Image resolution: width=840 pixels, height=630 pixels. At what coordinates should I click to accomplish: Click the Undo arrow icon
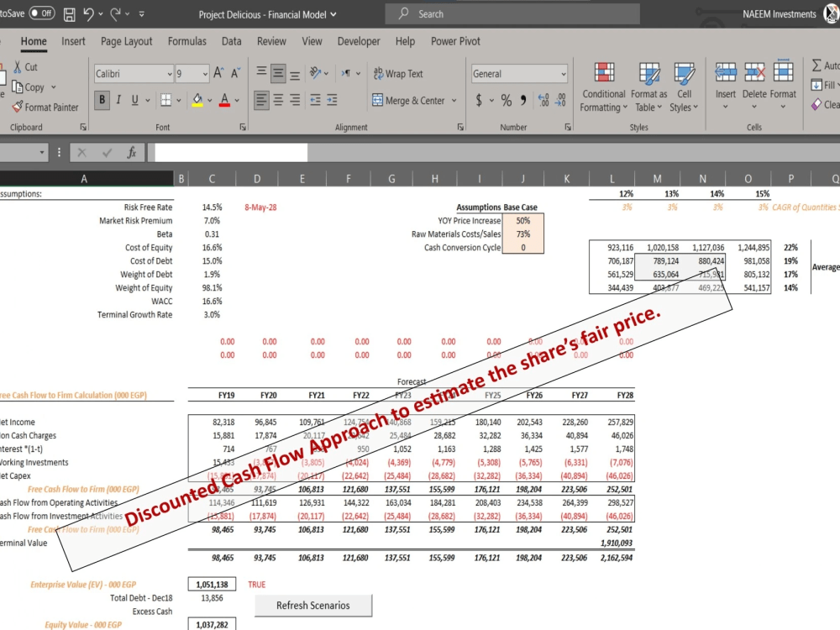(x=88, y=14)
